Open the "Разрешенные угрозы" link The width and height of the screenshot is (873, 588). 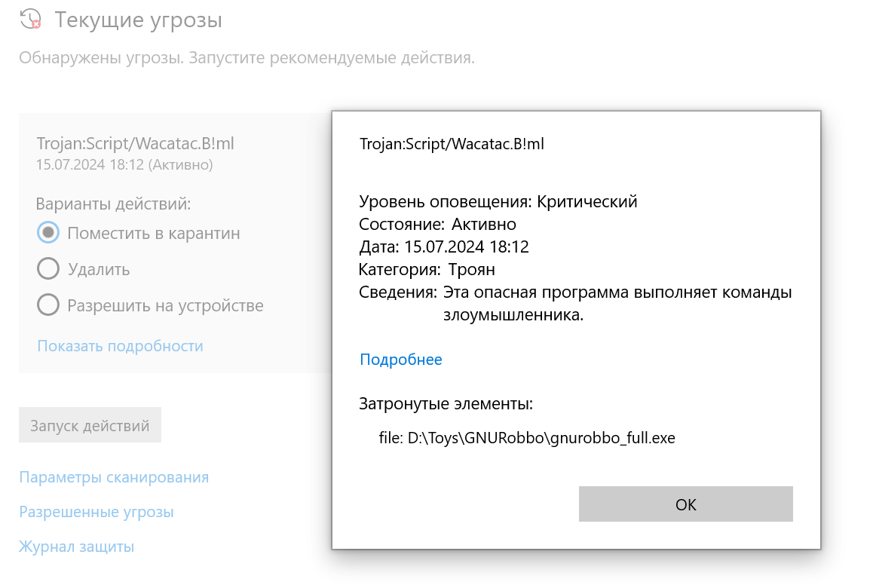(96, 512)
